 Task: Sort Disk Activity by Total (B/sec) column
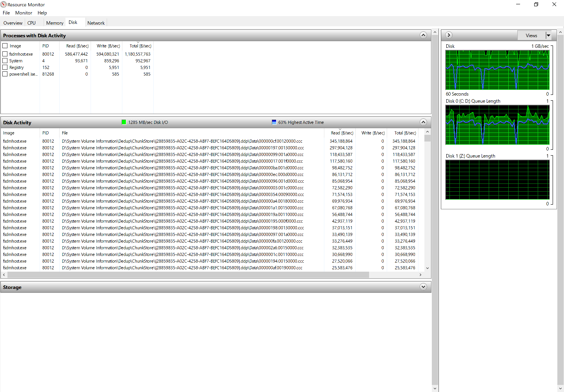[x=402, y=133]
